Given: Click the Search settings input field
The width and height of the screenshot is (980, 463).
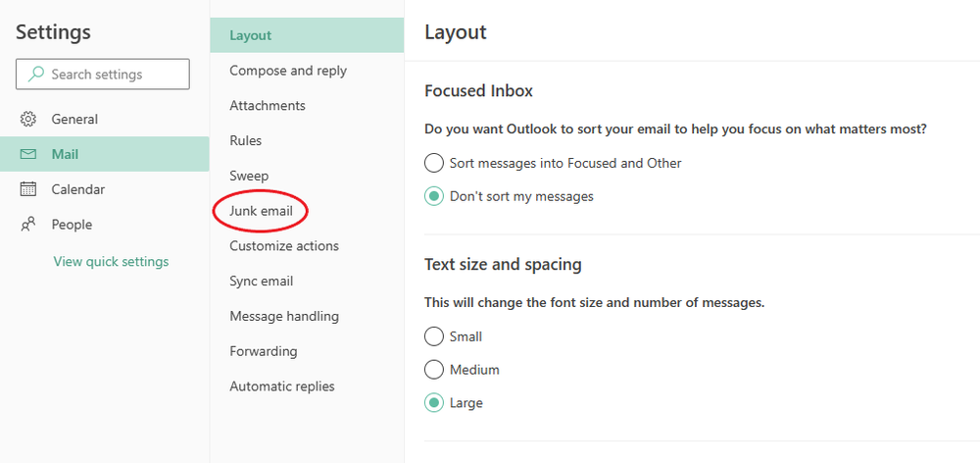Looking at the screenshot, I should 103,74.
